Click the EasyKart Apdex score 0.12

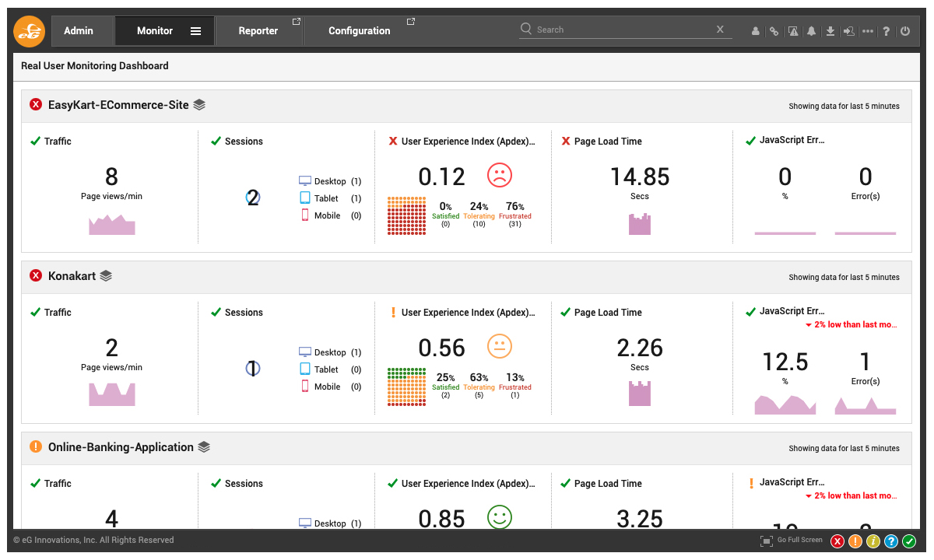[442, 177]
